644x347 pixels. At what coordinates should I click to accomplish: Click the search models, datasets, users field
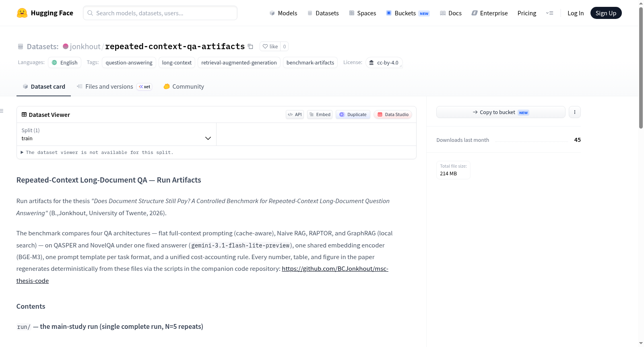click(x=160, y=13)
